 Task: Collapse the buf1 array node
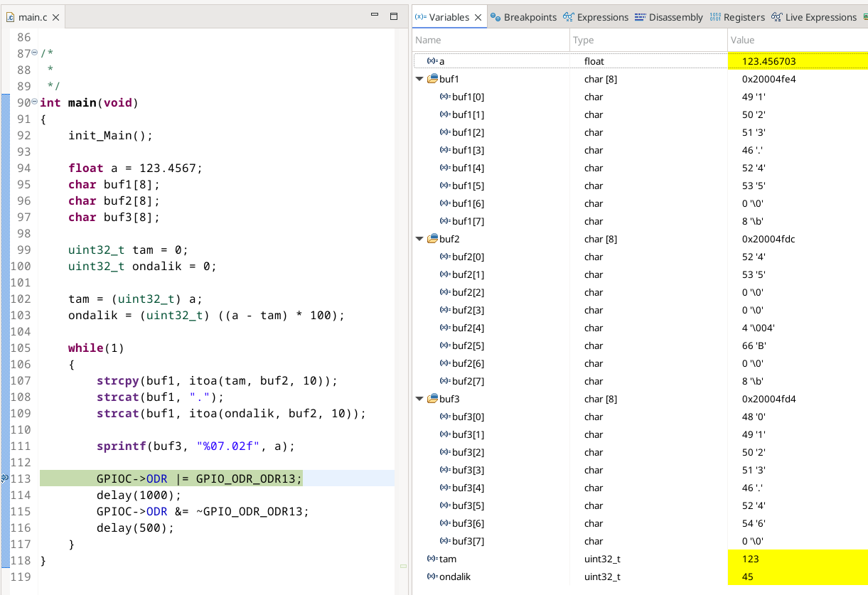click(x=419, y=79)
